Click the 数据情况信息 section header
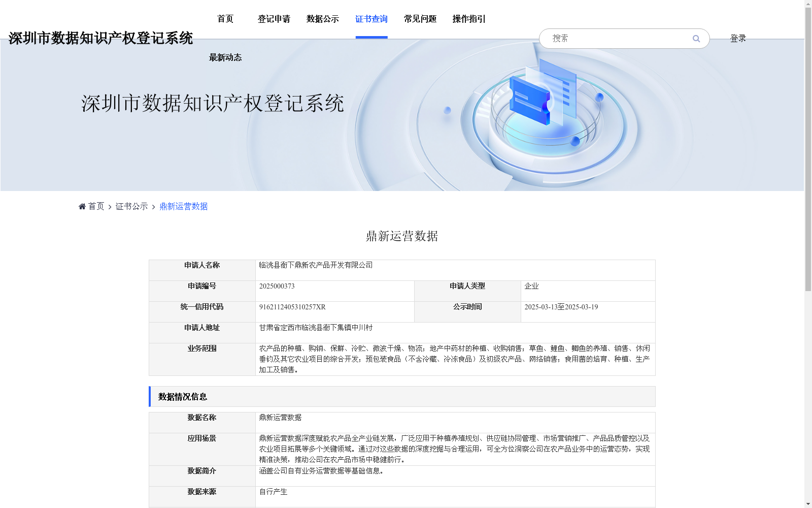The height and width of the screenshot is (508, 812). 402,397
